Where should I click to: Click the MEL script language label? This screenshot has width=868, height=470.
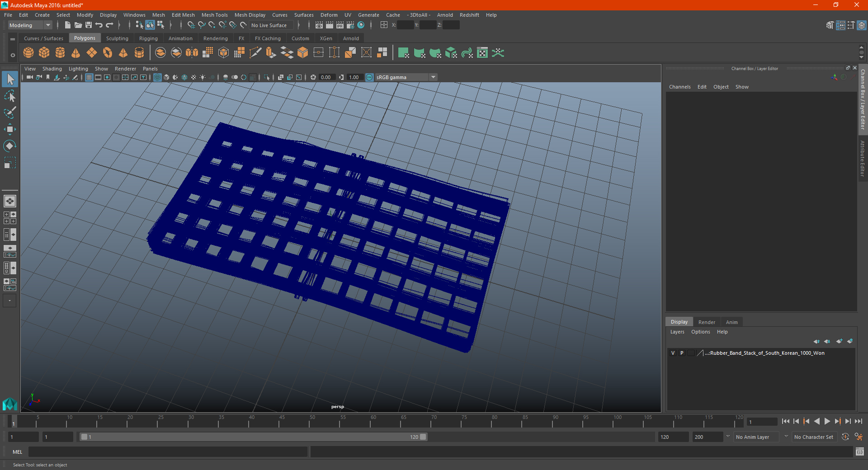pos(17,452)
